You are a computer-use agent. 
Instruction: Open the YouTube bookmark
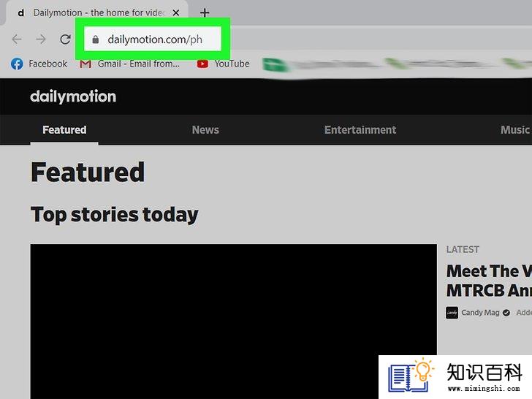(x=224, y=64)
